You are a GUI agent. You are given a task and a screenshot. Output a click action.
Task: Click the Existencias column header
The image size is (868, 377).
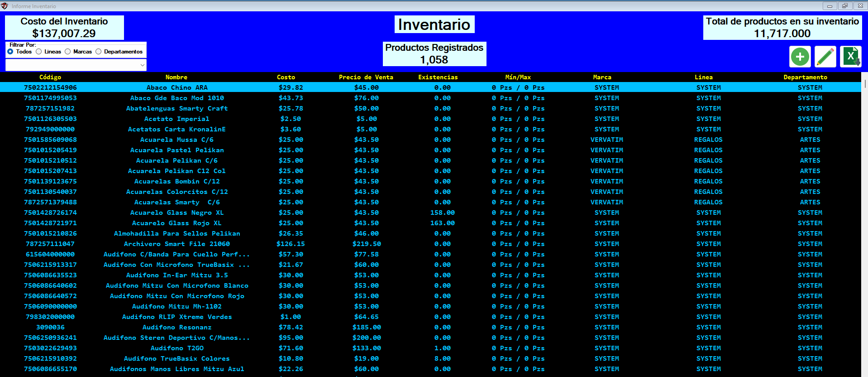(438, 77)
